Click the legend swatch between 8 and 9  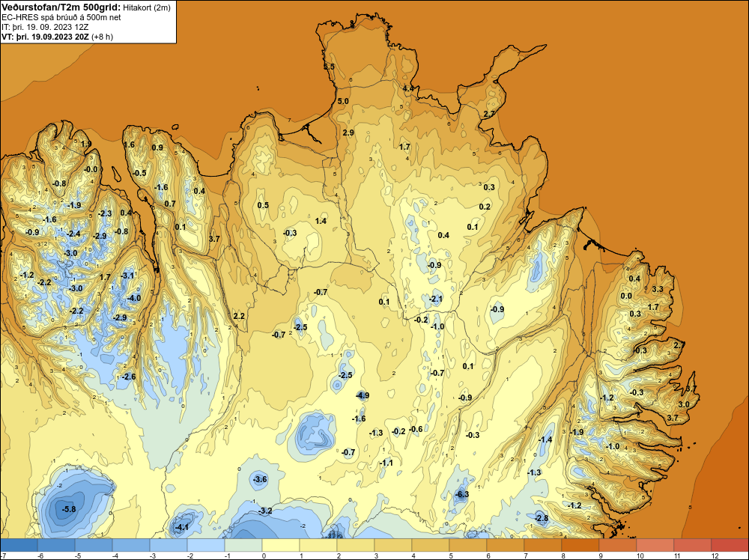580,545
